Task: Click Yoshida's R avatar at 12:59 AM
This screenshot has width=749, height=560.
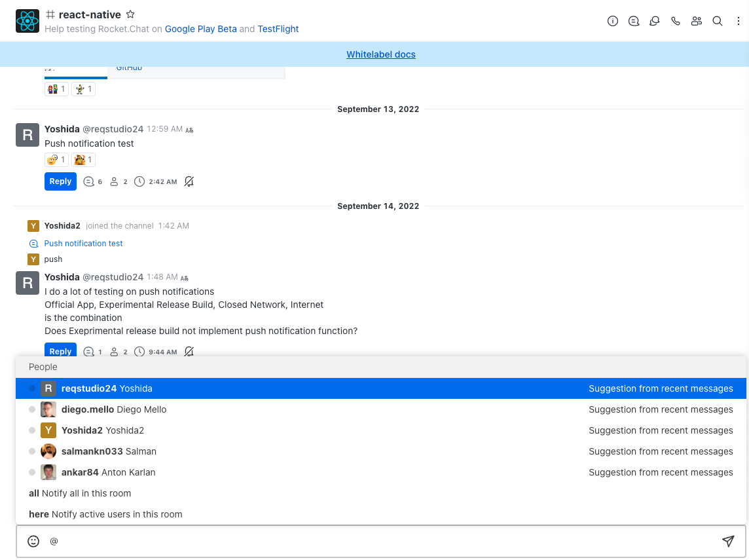Action: click(x=27, y=135)
